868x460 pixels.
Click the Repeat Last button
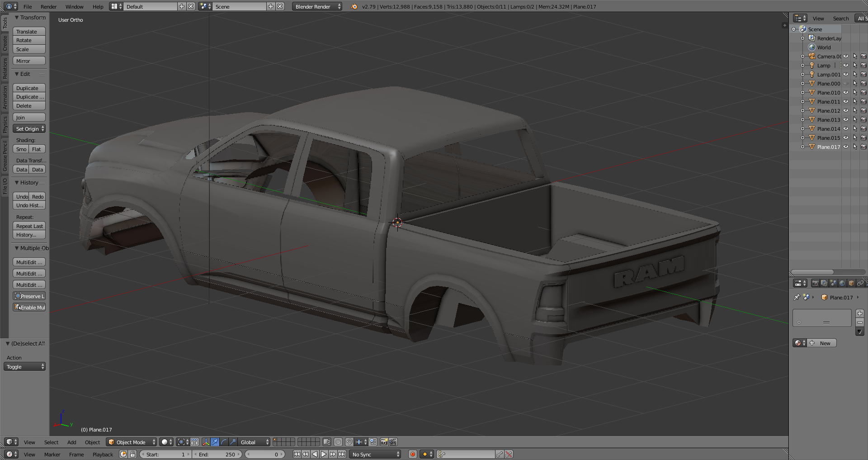[29, 226]
